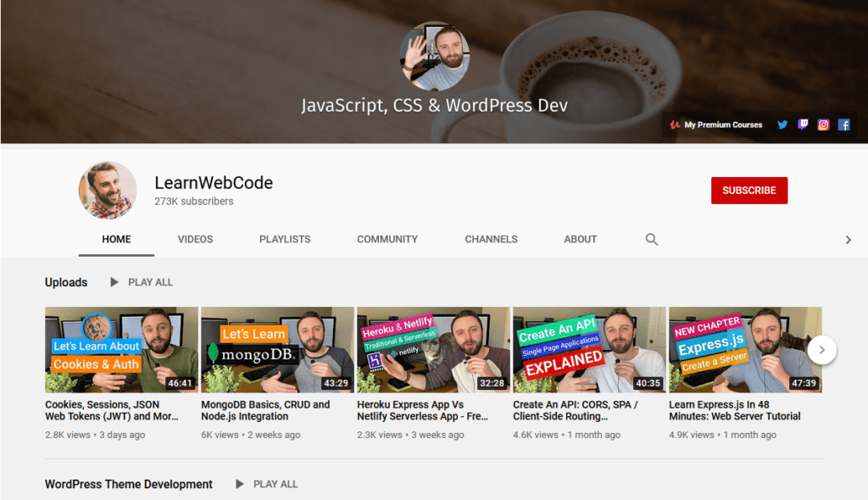Switch to the Videos tab
This screenshot has width=868, height=500.
click(195, 239)
